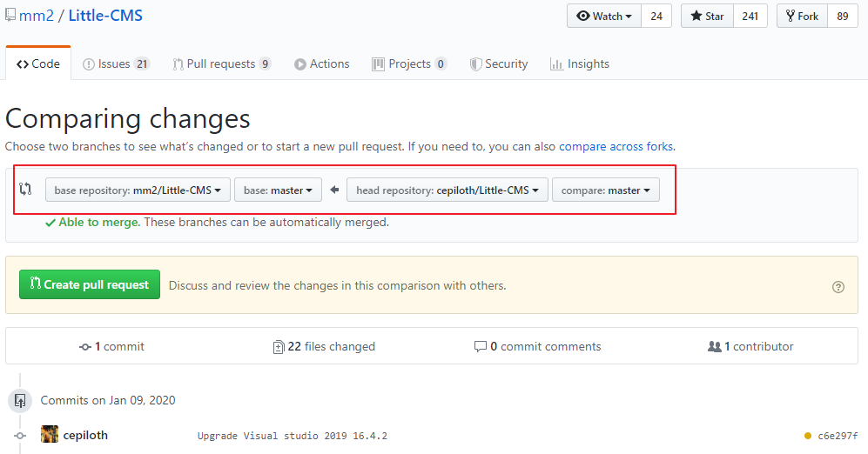Switch to the Issues tab
Viewport: 868px width, 454px height.
(x=116, y=63)
